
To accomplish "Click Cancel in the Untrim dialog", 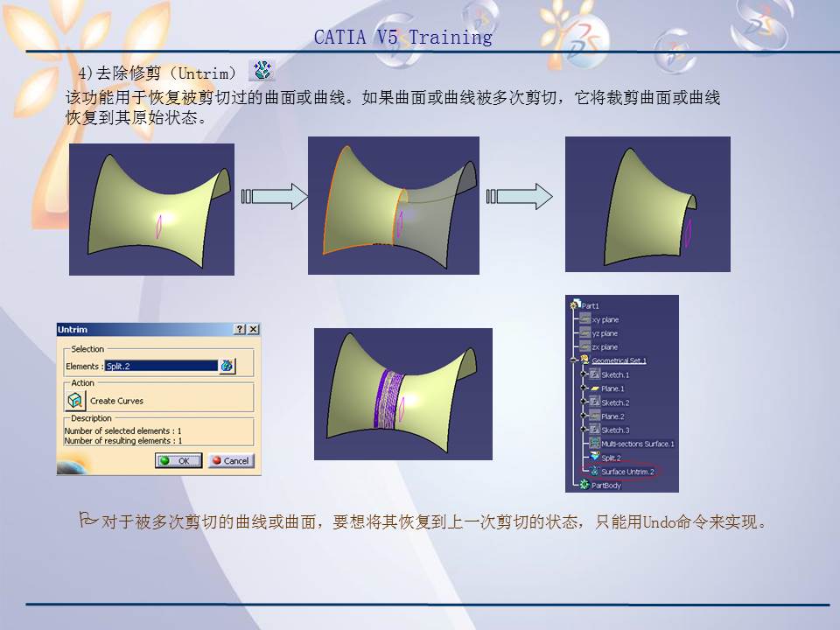I will pos(231,461).
